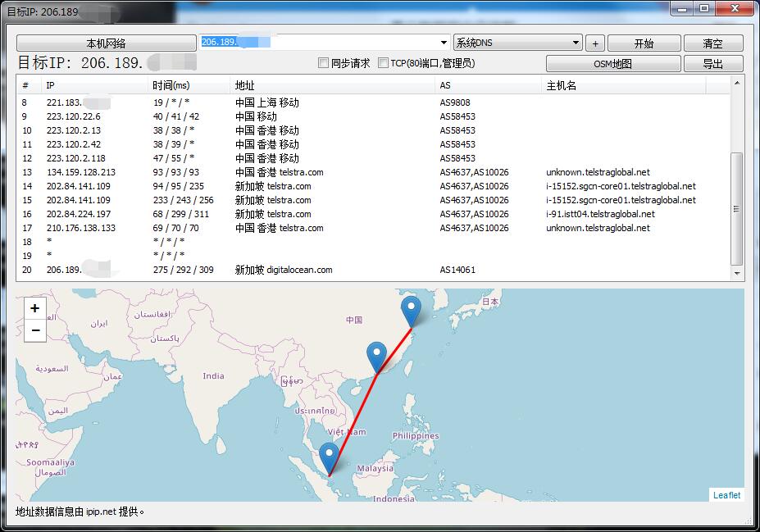This screenshot has height=532, width=760.
Task: Select the hop 19 timeout row
Action: point(373,256)
